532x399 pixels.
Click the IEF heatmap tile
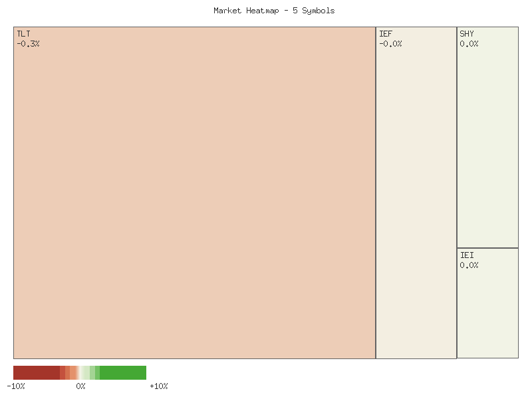click(x=416, y=199)
